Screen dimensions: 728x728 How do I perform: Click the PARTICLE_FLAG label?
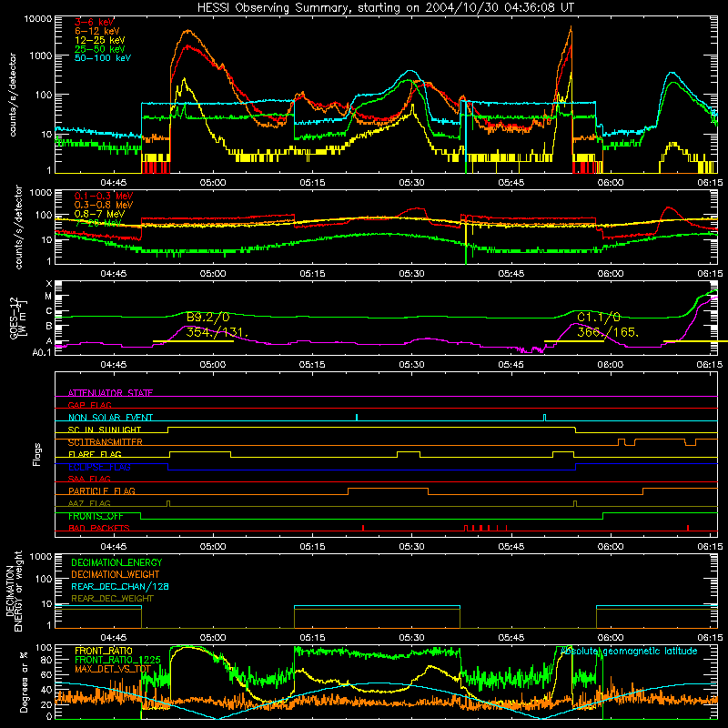(102, 491)
